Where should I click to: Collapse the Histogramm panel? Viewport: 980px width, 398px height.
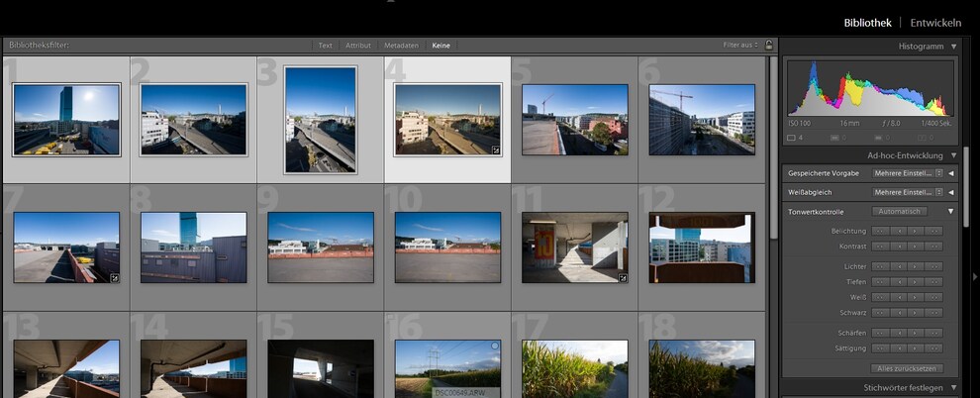pyautogui.click(x=953, y=47)
